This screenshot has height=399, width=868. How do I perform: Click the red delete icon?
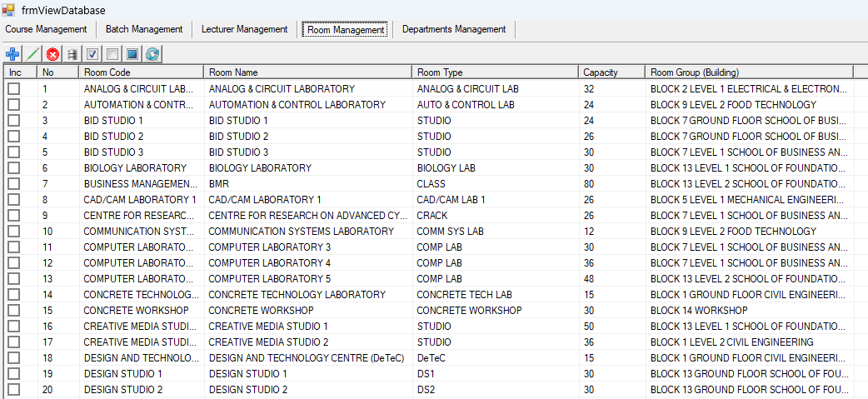[x=52, y=54]
